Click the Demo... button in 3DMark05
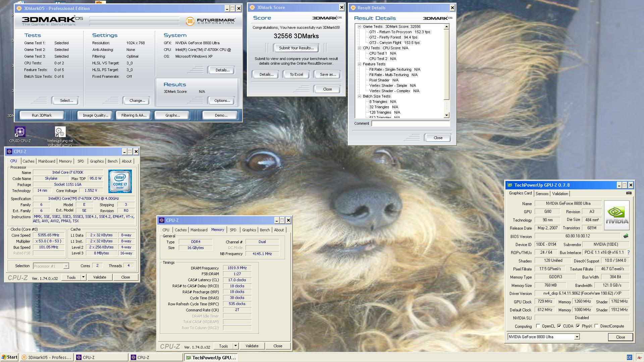644x362 pixels. pos(221,115)
